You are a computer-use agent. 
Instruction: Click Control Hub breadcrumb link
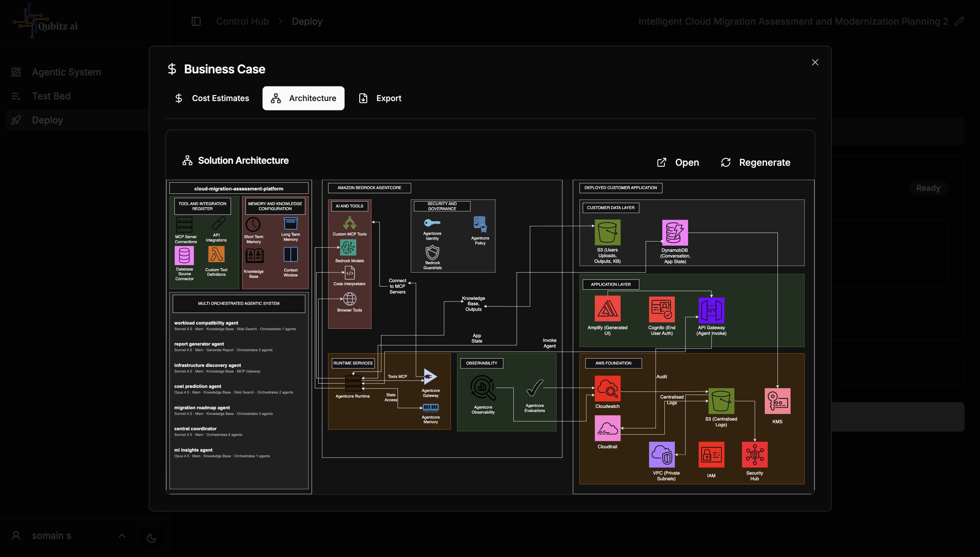pyautogui.click(x=242, y=21)
